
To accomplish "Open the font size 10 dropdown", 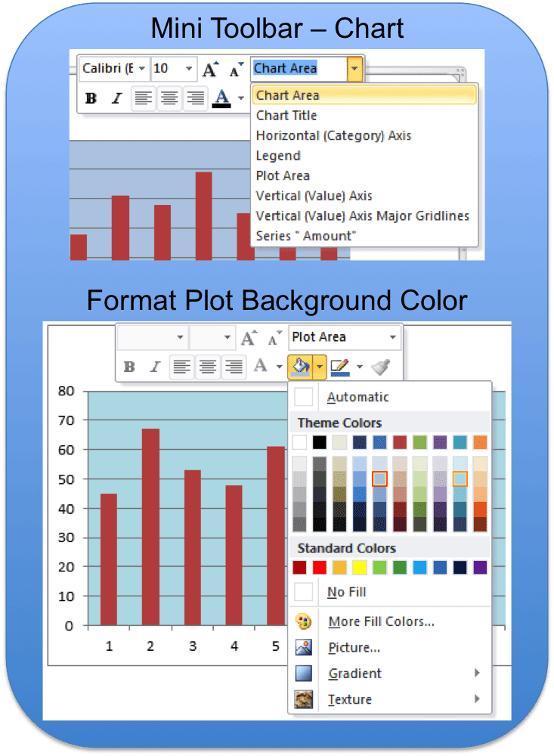I will (x=189, y=69).
